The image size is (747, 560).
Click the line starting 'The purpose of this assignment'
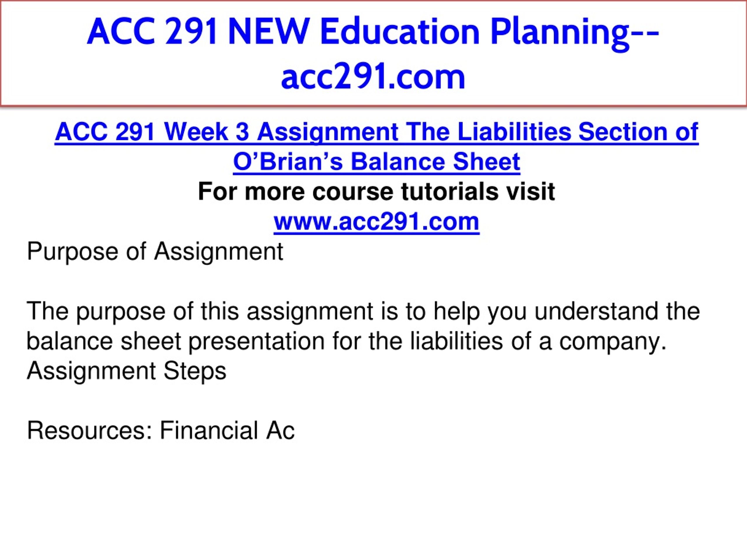click(363, 311)
